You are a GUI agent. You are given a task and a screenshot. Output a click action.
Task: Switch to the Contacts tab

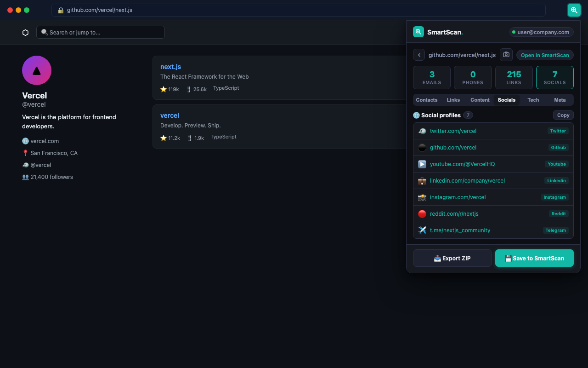pyautogui.click(x=427, y=100)
